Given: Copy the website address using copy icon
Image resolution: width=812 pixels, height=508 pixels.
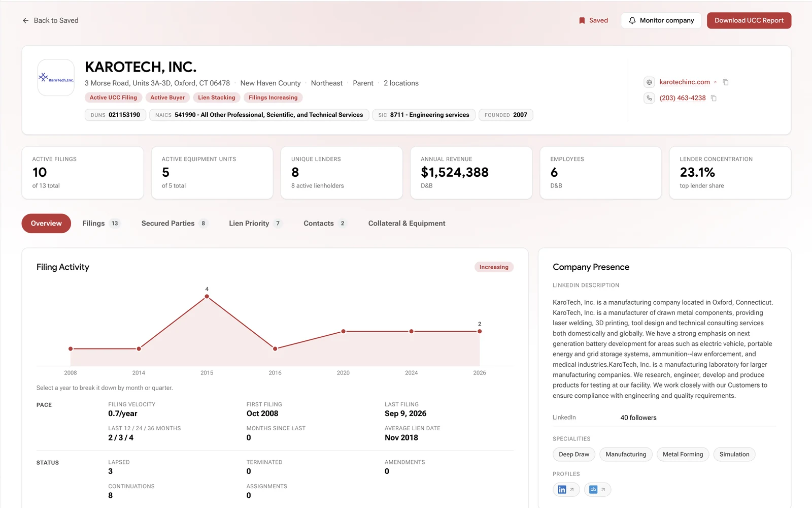Looking at the screenshot, I should pyautogui.click(x=726, y=82).
